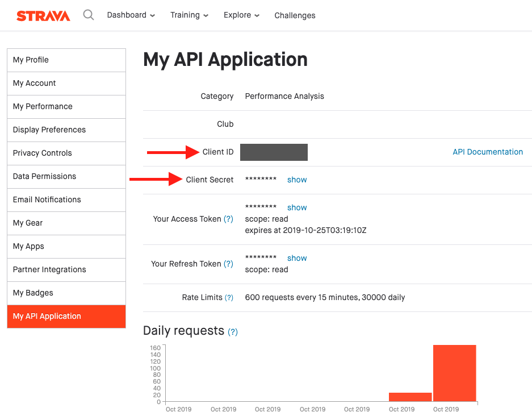This screenshot has height=416, width=532.
Task: Click the 'My API Application' page heading
Action: pos(225,60)
